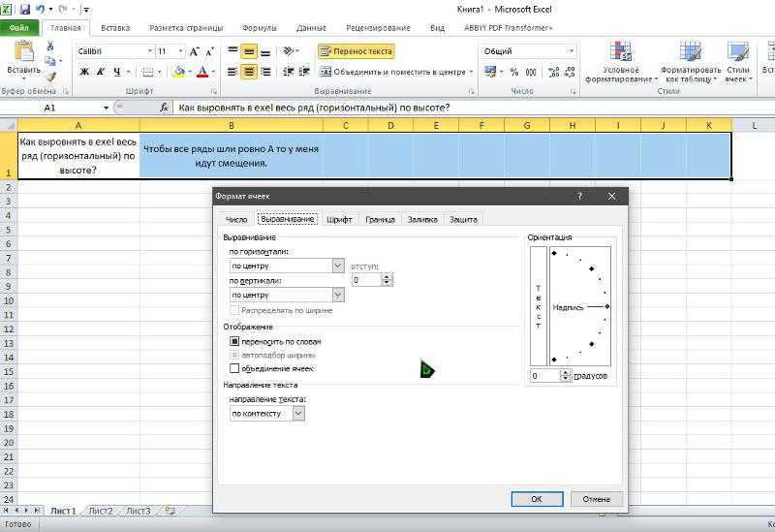The width and height of the screenshot is (775, 532).
Task: Toggle 'переносить по словам' checkbox
Action: click(234, 341)
